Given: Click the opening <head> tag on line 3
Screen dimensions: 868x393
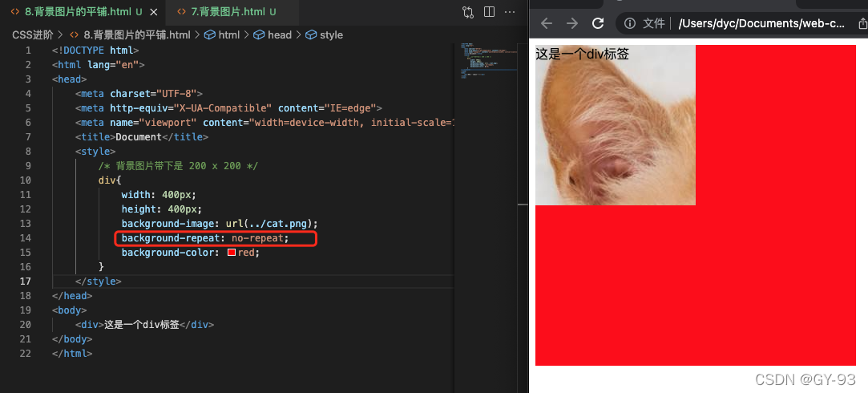Looking at the screenshot, I should point(69,79).
